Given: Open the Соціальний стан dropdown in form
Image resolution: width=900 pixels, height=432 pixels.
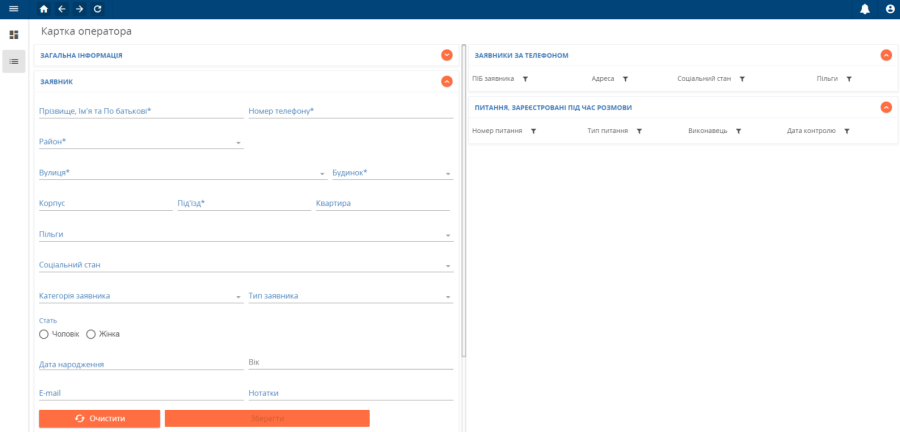Looking at the screenshot, I should point(246,265).
